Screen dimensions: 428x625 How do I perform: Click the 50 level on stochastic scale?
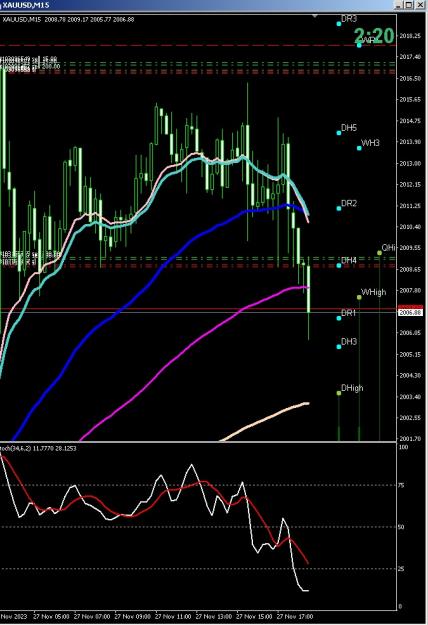pos(402,527)
